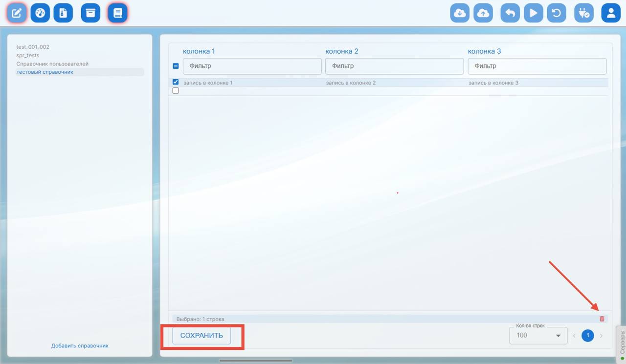Screen dimensions: 626x364
Task: Click the cloud upload icon
Action: [x=483, y=13]
